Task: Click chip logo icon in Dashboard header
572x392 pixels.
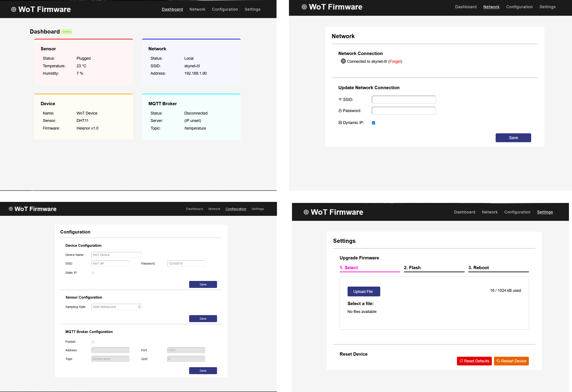Action: [x=14, y=9]
